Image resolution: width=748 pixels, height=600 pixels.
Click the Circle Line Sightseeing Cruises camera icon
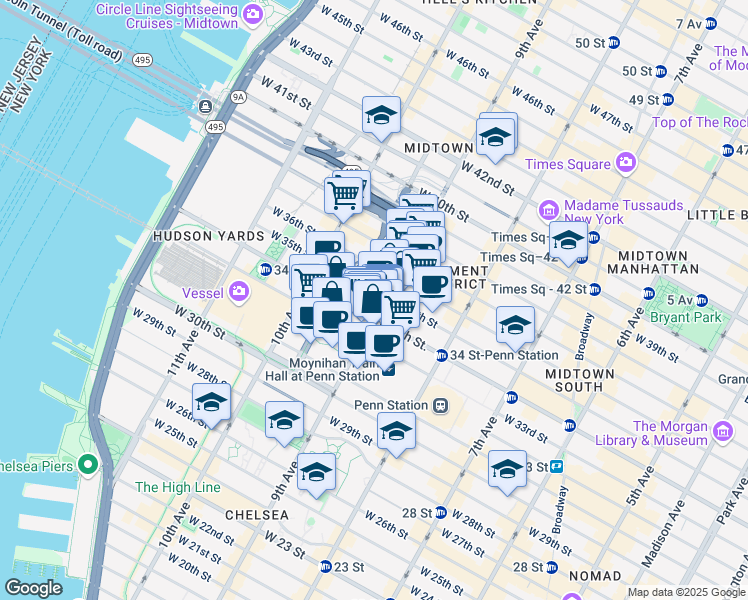coord(252,15)
